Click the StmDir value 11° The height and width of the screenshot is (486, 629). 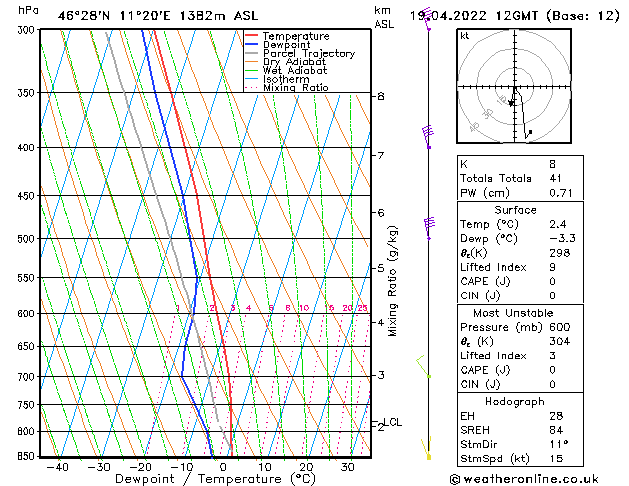click(559, 444)
